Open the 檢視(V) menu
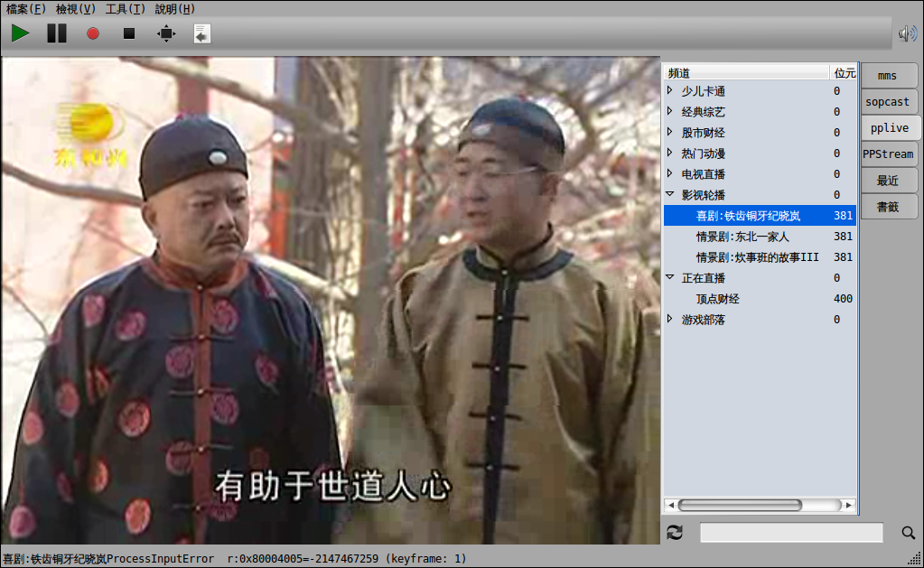The width and height of the screenshot is (924, 568). pyautogui.click(x=76, y=9)
